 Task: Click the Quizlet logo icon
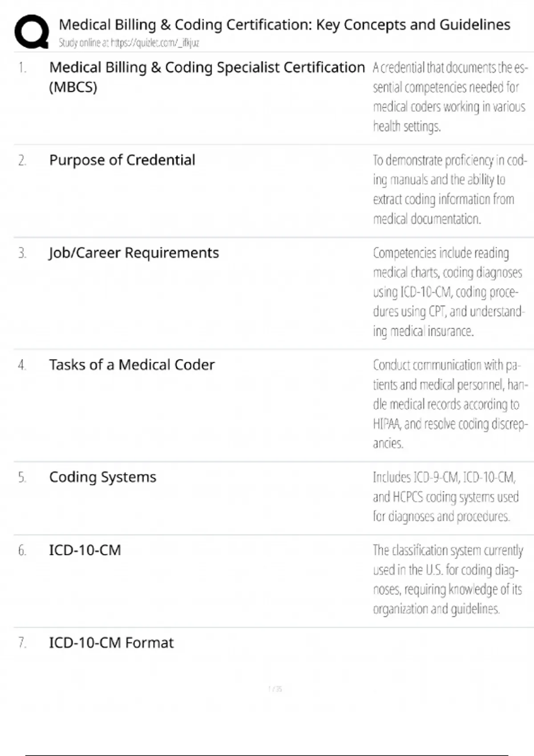click(32, 31)
